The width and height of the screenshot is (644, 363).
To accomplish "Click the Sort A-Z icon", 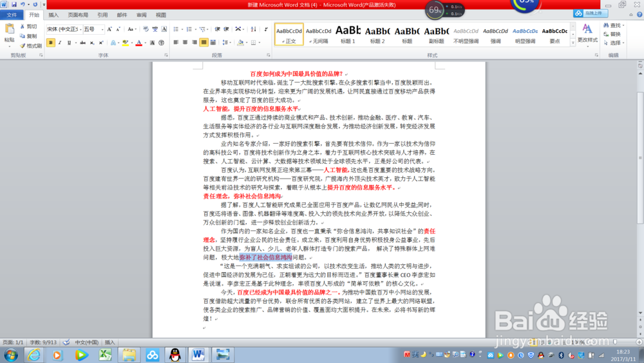I will [x=253, y=29].
